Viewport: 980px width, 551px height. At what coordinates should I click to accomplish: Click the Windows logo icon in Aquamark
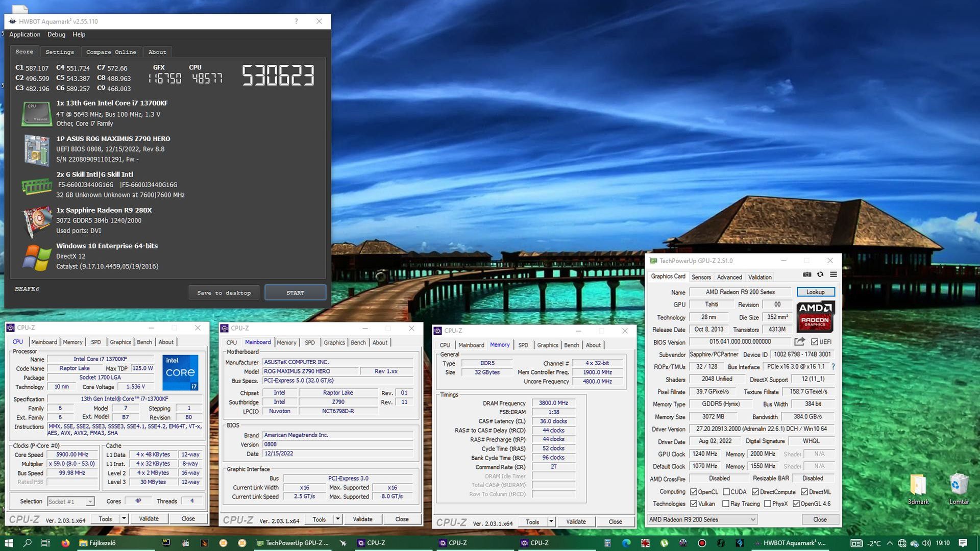tap(37, 257)
